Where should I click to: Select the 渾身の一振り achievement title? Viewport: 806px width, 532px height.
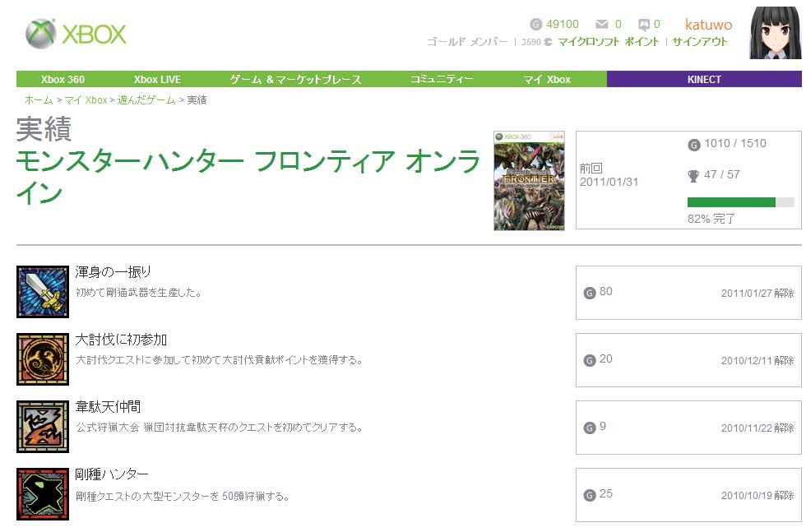(113, 272)
